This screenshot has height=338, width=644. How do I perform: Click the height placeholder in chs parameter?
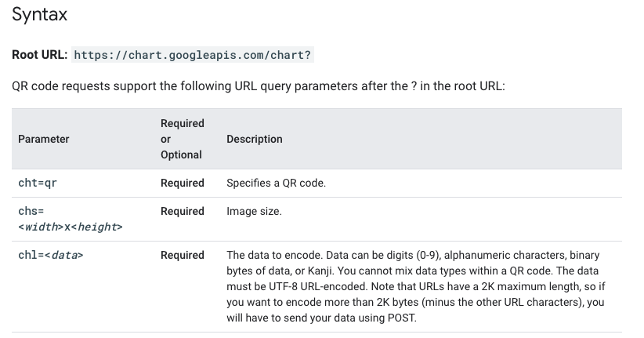99,227
